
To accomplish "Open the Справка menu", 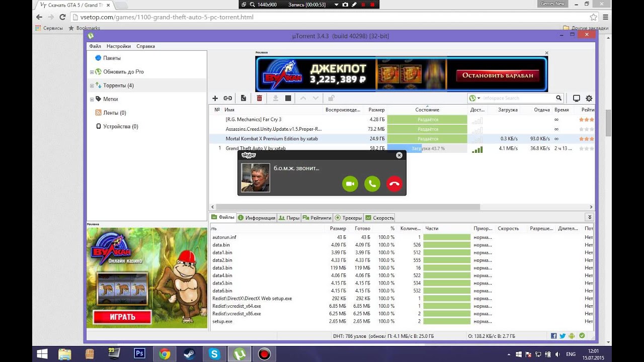I will click(x=145, y=46).
